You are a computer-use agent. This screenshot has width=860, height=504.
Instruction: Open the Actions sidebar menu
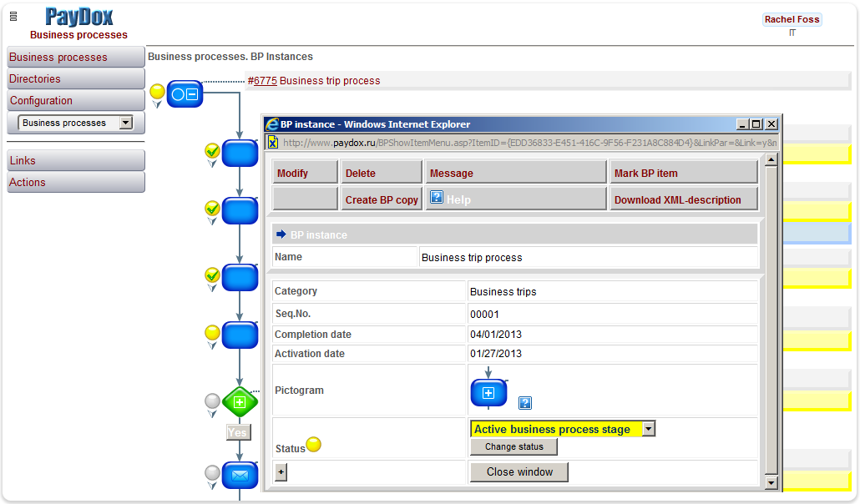pyautogui.click(x=76, y=182)
